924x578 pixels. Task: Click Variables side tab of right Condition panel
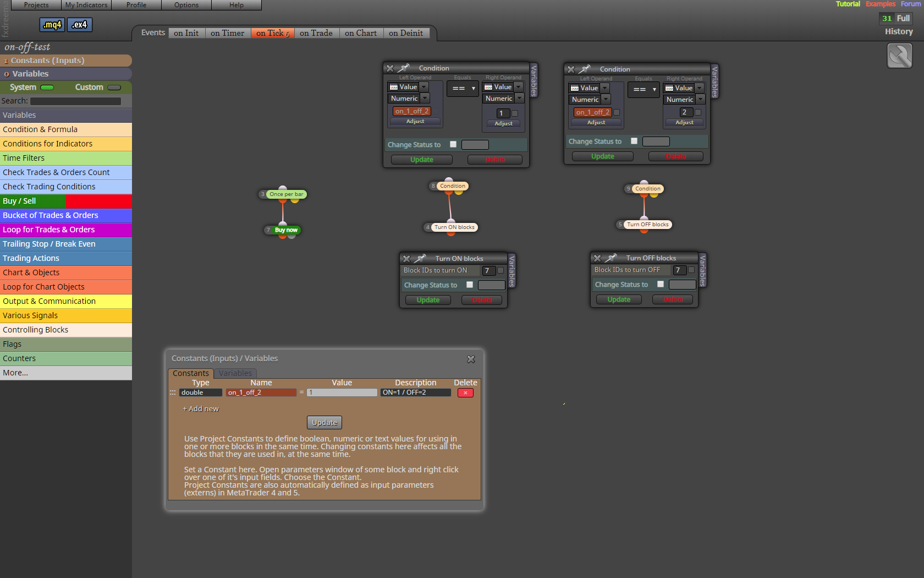[714, 81]
